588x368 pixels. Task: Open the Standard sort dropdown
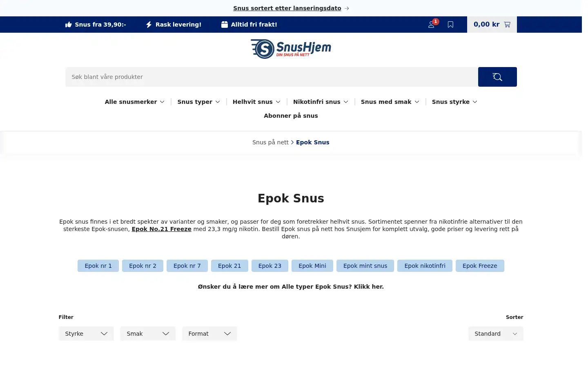point(496,334)
